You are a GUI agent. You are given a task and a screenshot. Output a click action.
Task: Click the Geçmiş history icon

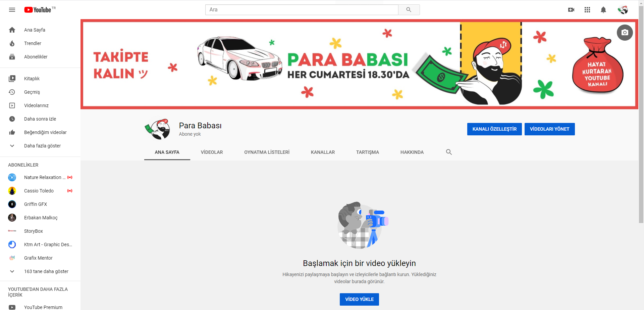(12, 92)
